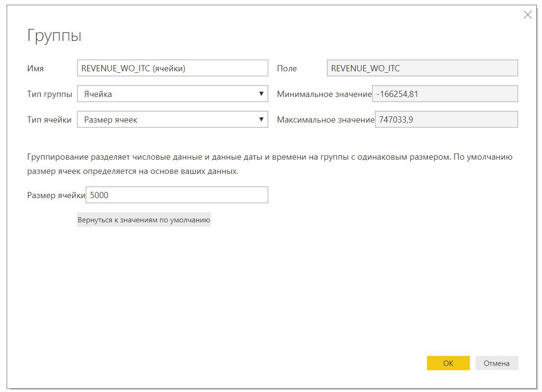Screen dimensions: 542x392
Task: Open the Тип группы dropdown
Action: [x=172, y=94]
